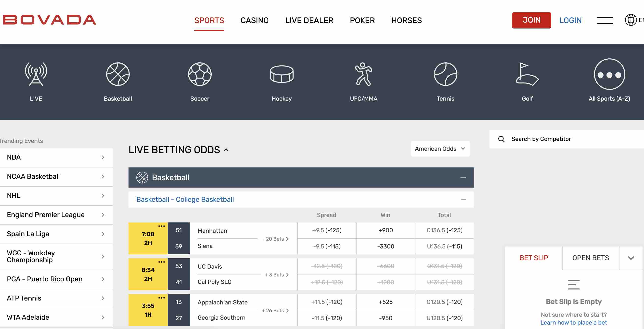The width and height of the screenshot is (644, 329).
Task: Collapse Live Betting Odds caret
Action: [x=226, y=150]
